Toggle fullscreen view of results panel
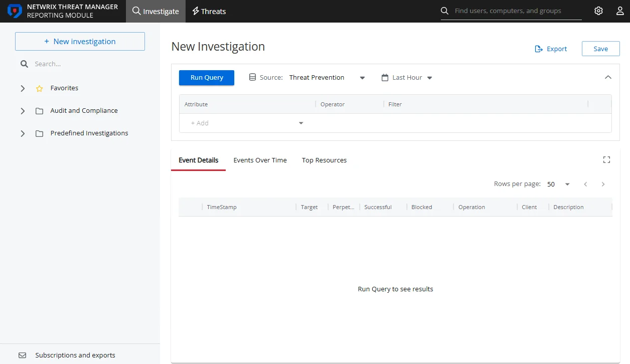Image resolution: width=630 pixels, height=364 pixels. click(x=606, y=160)
